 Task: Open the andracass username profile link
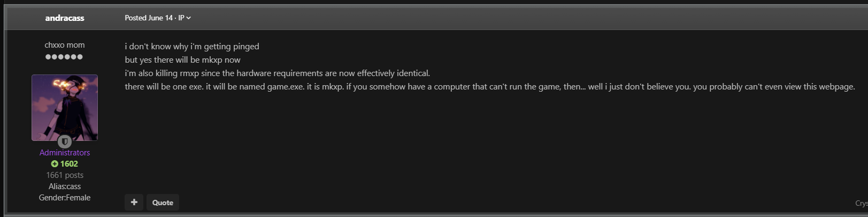[x=65, y=18]
